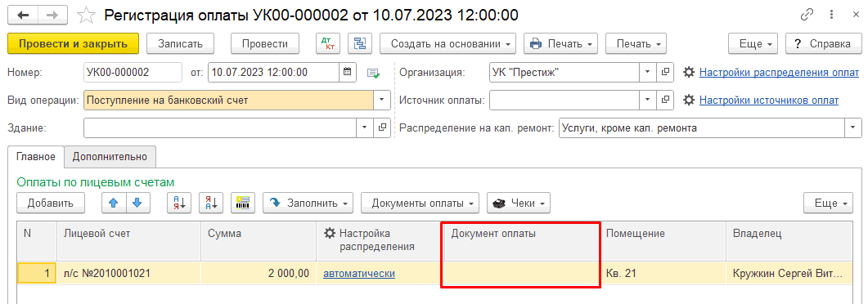Expand the Здание dropdown list
The width and height of the screenshot is (868, 304).
point(364,127)
